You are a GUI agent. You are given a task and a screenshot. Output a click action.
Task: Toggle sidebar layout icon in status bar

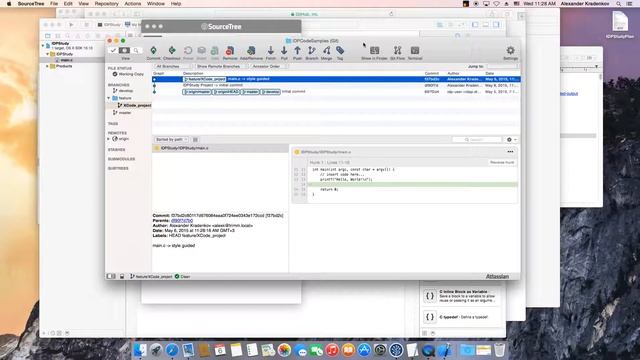tap(111, 276)
